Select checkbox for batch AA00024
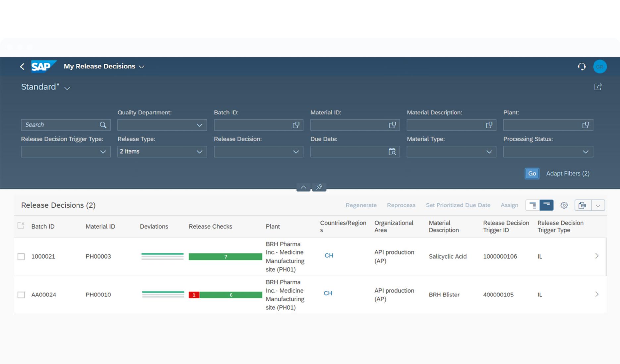Viewport: 620px width, 364px height. click(x=21, y=295)
